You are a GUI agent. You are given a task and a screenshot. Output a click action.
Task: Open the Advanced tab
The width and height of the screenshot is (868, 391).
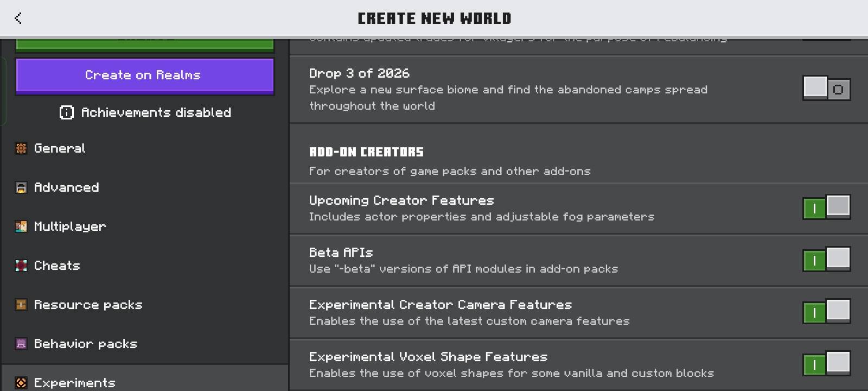145,187
